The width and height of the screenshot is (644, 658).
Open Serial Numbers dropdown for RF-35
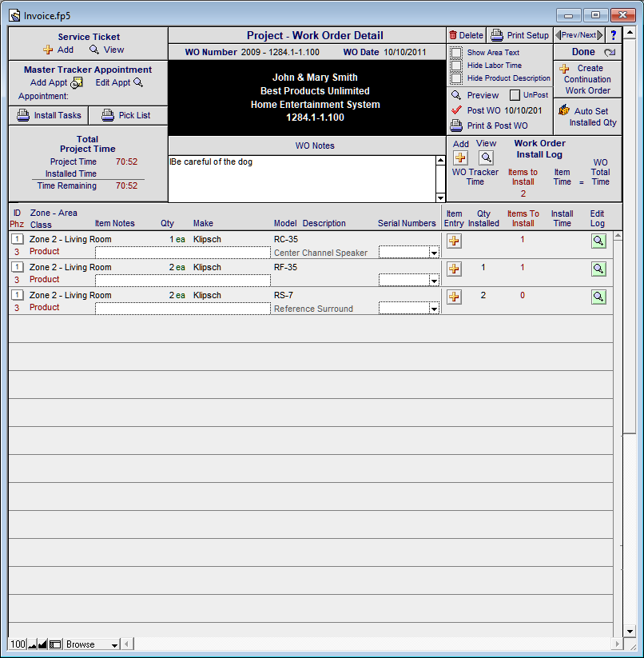pos(434,281)
